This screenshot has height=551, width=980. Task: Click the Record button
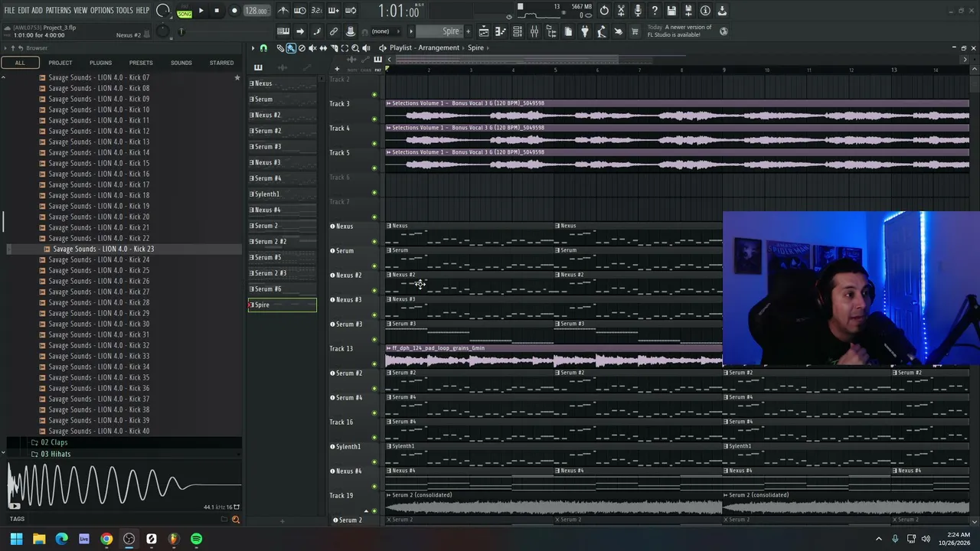click(x=234, y=11)
